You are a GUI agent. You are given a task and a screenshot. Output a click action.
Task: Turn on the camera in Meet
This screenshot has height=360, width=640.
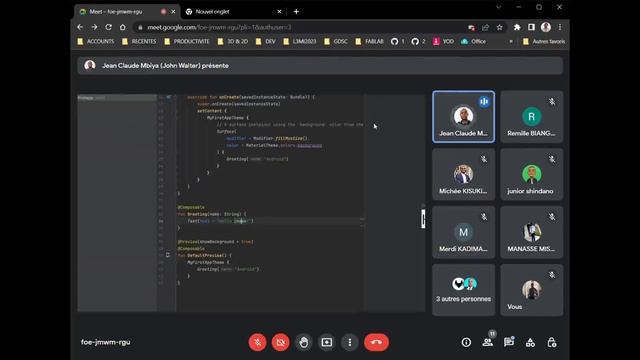pyautogui.click(x=280, y=342)
